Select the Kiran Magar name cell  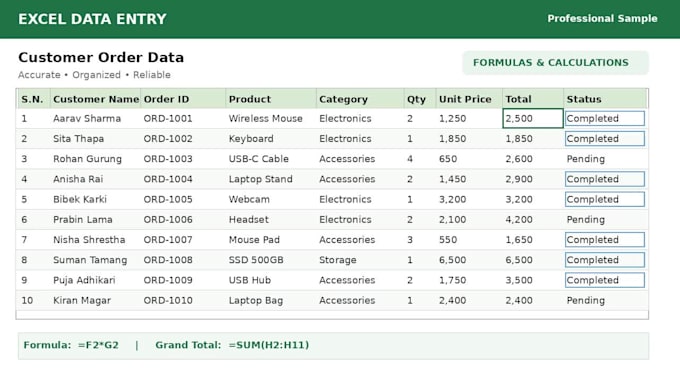82,301
